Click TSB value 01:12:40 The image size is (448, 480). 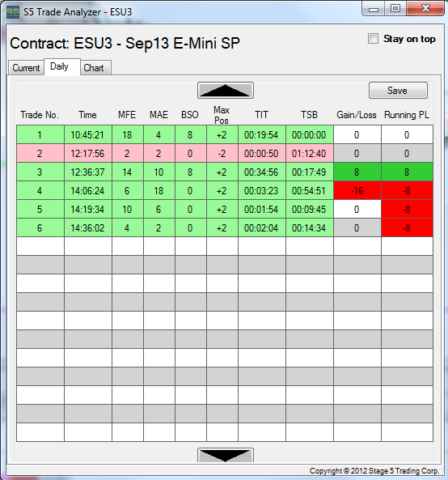[x=310, y=153]
